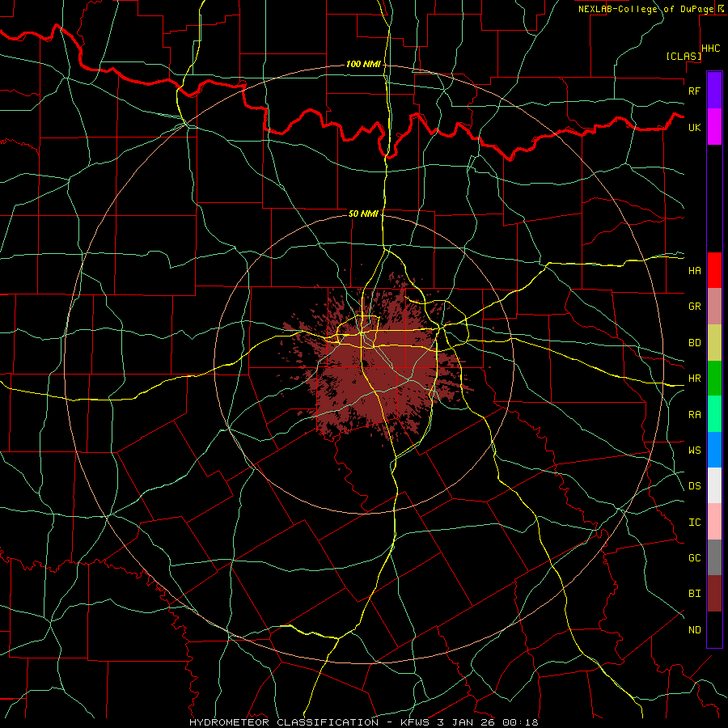
Task: Click the WS legend label
Action: [x=694, y=451]
